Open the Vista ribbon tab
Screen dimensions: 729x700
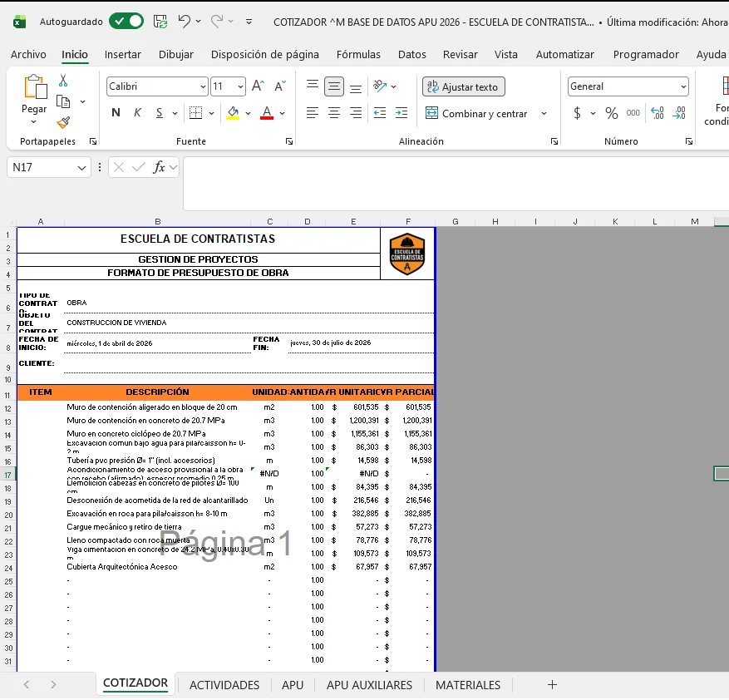coord(506,54)
